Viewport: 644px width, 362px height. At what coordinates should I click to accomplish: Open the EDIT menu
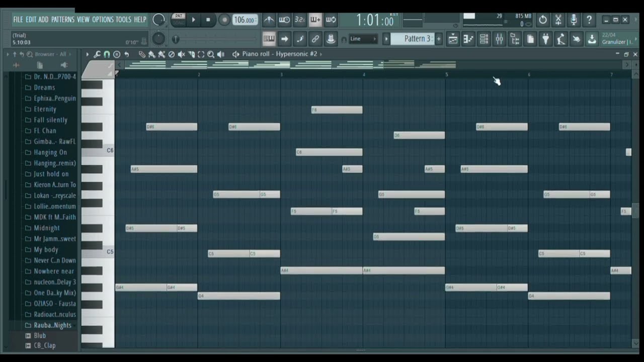click(x=31, y=20)
